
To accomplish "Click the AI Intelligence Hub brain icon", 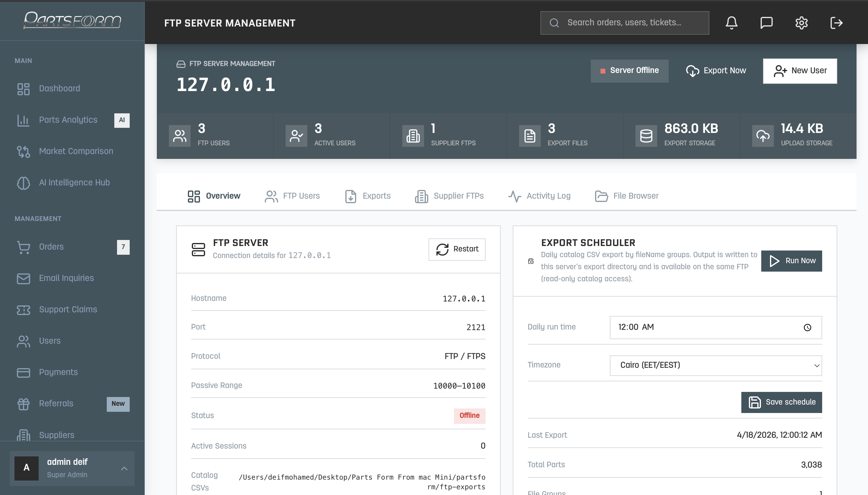I will pos(24,183).
